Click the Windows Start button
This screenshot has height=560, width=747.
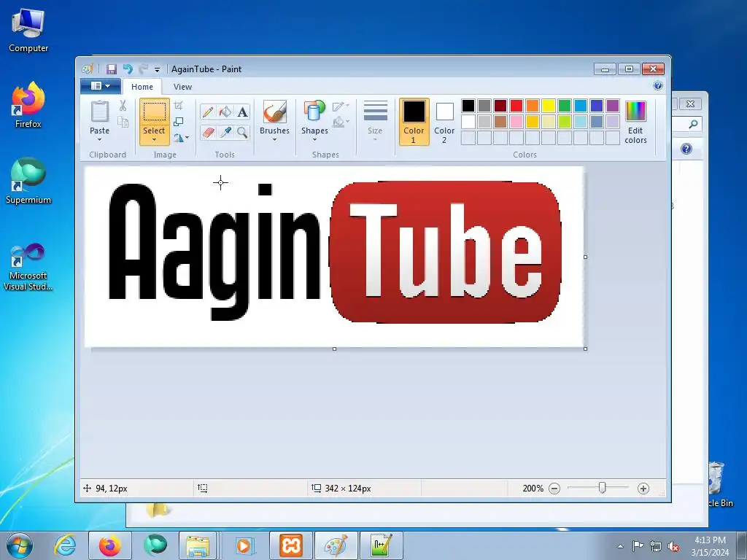20,545
